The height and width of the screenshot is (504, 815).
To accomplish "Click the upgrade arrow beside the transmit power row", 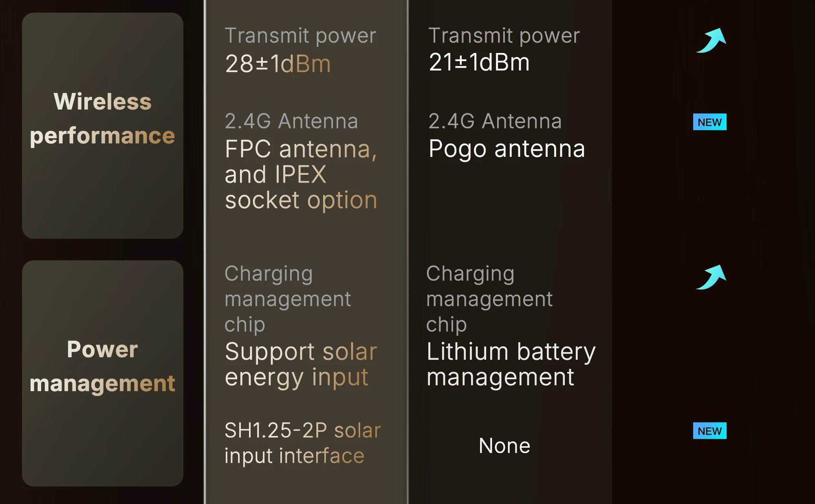I will click(711, 40).
